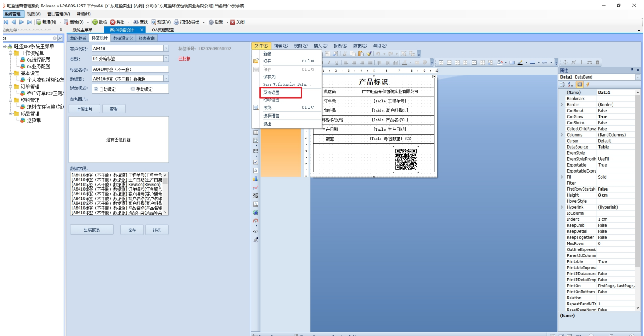Open the 新增(N) dropdown arrow
This screenshot has height=336, width=644.
61,22
